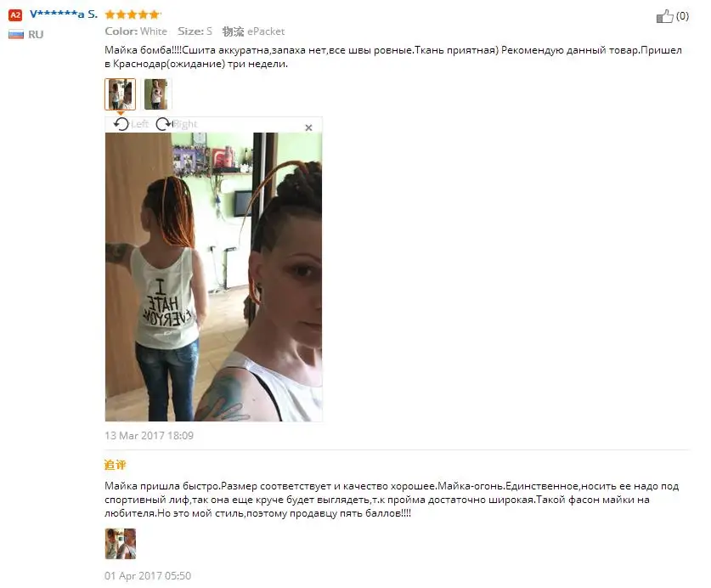Rotate the review photo right
711x588 pixels.
(x=163, y=124)
